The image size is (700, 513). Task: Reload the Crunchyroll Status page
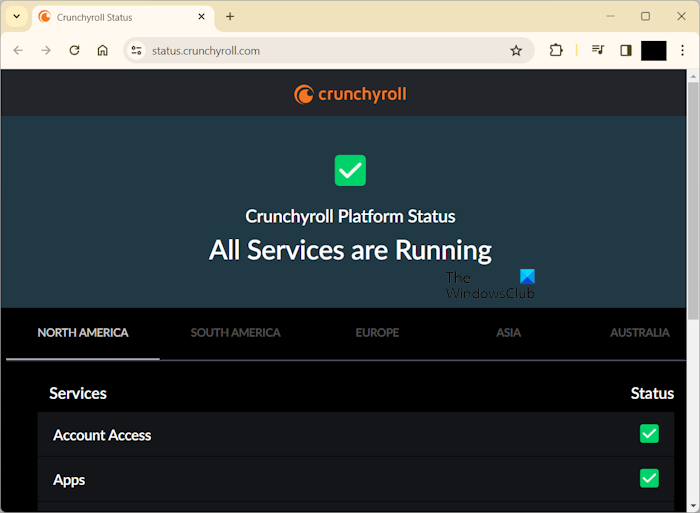click(75, 50)
